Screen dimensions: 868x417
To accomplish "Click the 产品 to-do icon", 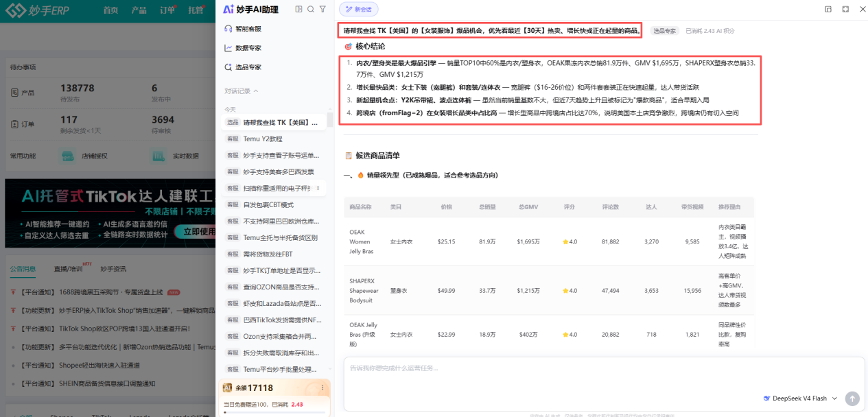I will point(15,93).
